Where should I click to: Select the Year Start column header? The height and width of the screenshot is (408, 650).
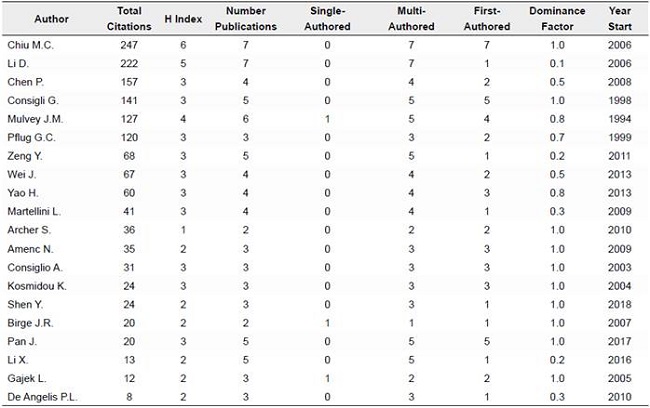coord(625,19)
